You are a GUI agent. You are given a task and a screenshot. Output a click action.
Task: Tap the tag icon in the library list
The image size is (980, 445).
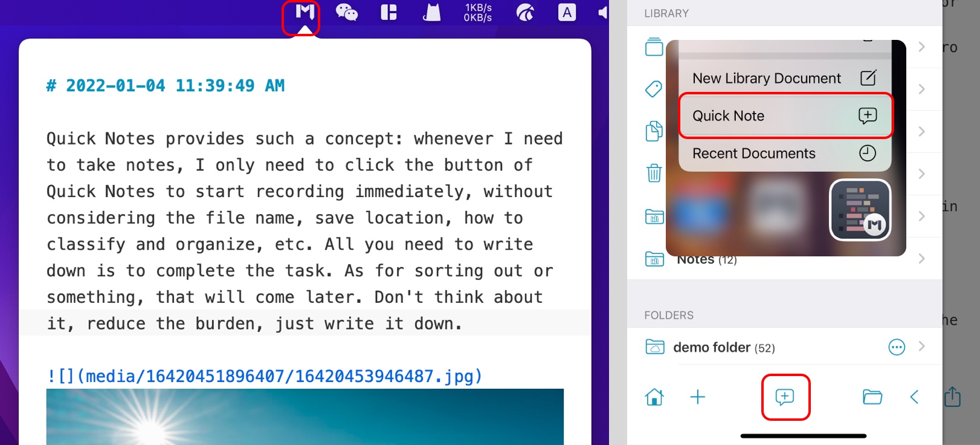tap(654, 89)
